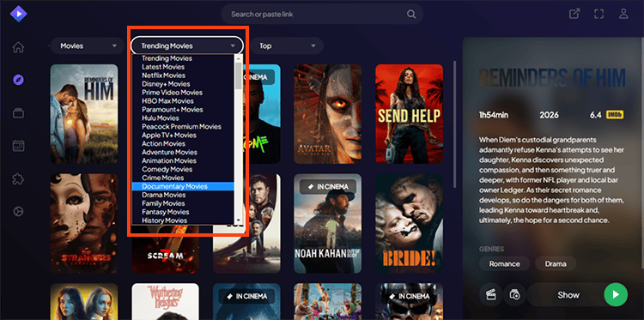Screen dimensions: 644x320
Task: Click the add to library icon
Action: (514, 294)
